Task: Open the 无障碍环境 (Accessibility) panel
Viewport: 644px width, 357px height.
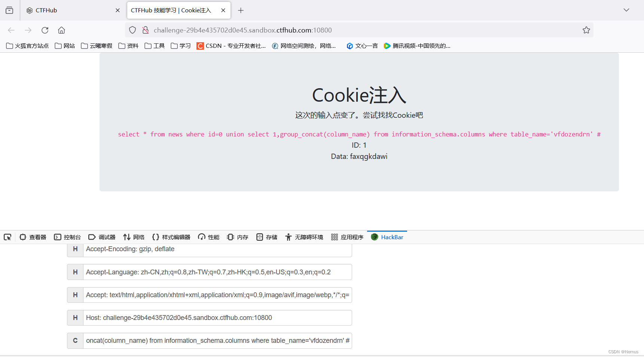Action: (x=304, y=237)
